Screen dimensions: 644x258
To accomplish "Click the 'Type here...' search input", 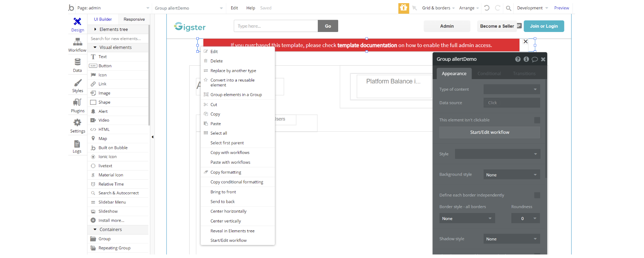I will 276,26.
